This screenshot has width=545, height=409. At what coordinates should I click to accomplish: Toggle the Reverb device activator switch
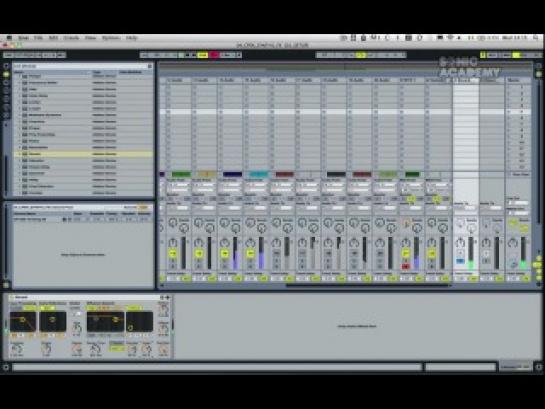[11, 297]
